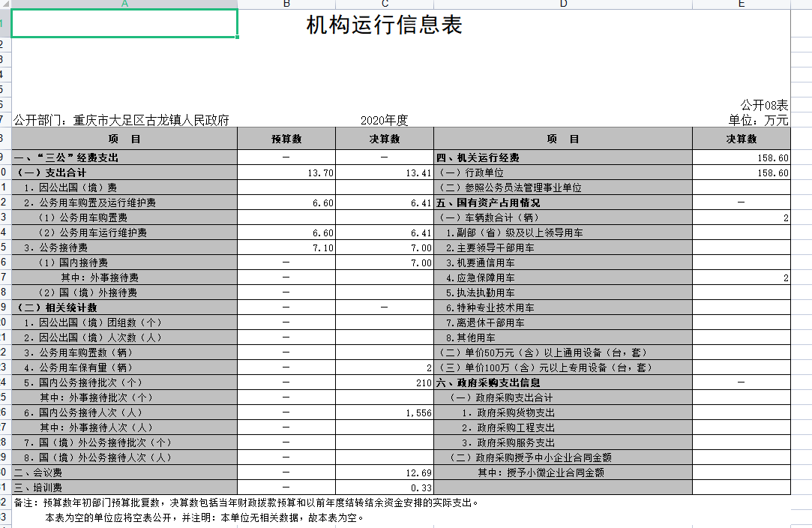Select 2. 公务用车购置及运行维护费 cell
Viewport: 812px width, 528px height.
[x=124, y=202]
